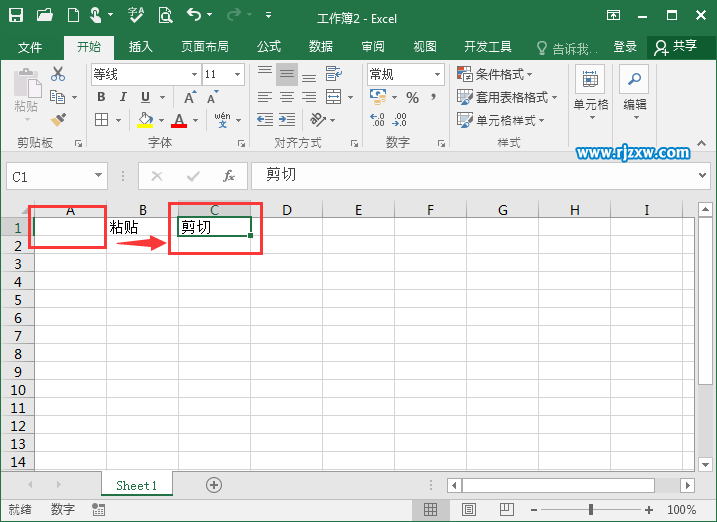Viewport: 717px width, 522px height.
Task: Switch to Formulas (公式) tab
Action: (269, 47)
